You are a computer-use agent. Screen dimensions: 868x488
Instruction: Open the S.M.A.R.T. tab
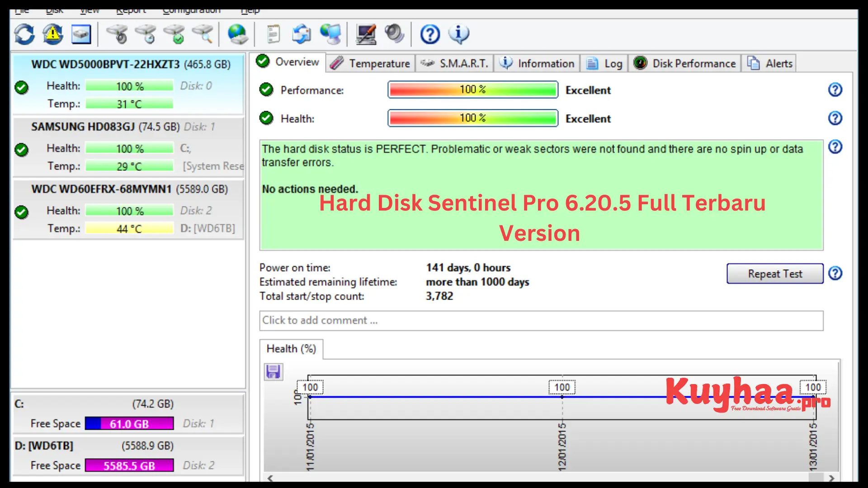[x=454, y=64]
